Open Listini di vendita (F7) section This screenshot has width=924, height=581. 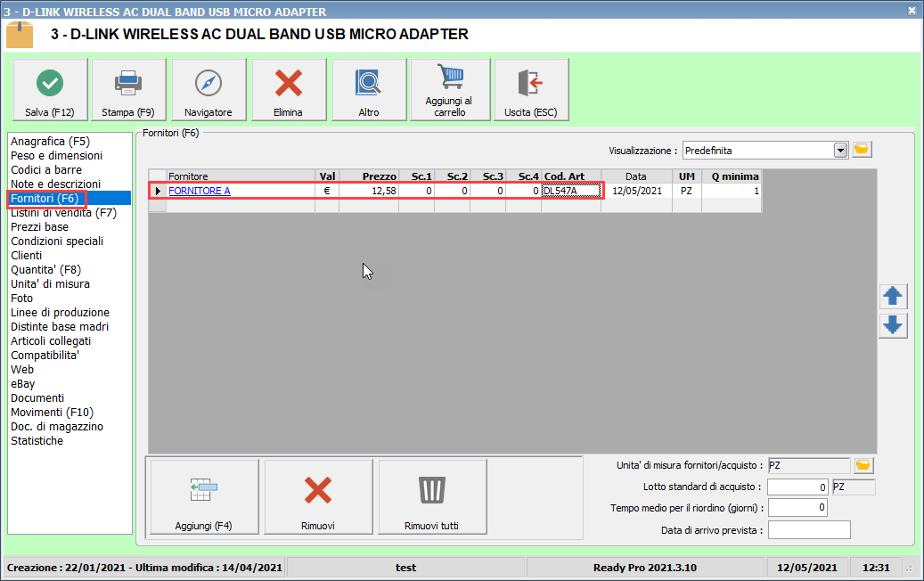63,213
